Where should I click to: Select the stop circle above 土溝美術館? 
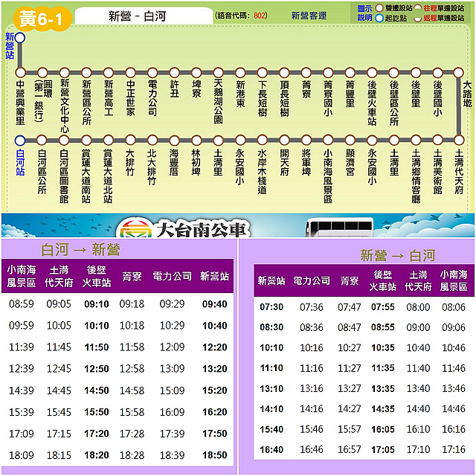pyautogui.click(x=438, y=141)
